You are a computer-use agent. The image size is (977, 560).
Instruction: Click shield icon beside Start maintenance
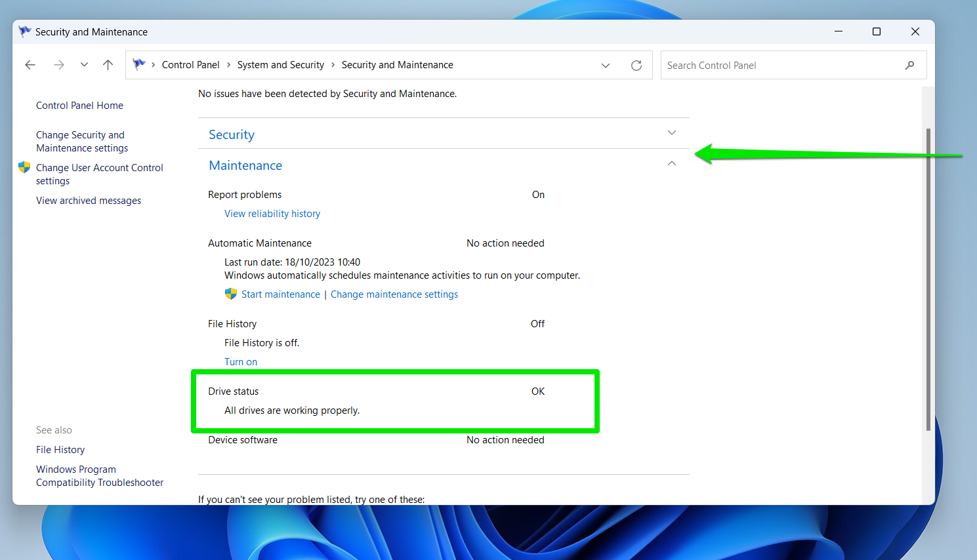pos(231,294)
